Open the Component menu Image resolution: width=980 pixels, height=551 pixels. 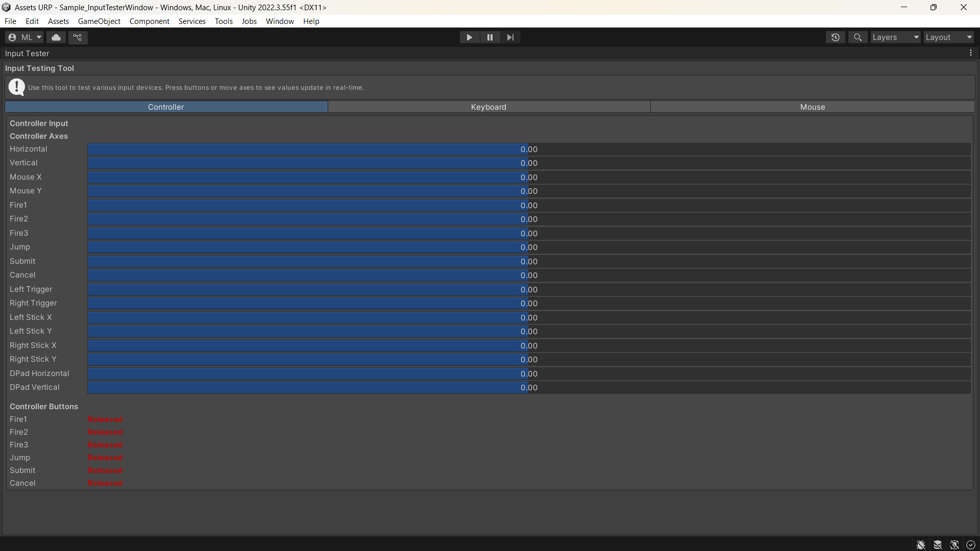click(x=150, y=21)
